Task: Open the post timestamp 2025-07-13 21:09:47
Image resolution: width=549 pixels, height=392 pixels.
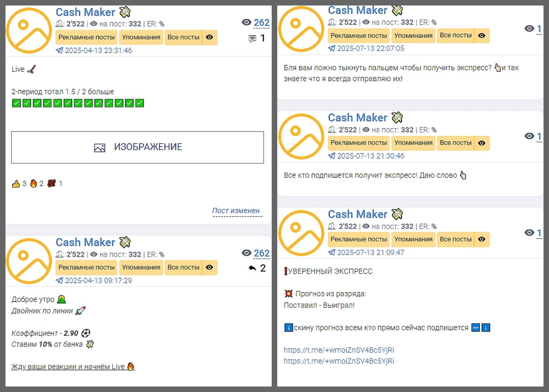Action: 370,252
